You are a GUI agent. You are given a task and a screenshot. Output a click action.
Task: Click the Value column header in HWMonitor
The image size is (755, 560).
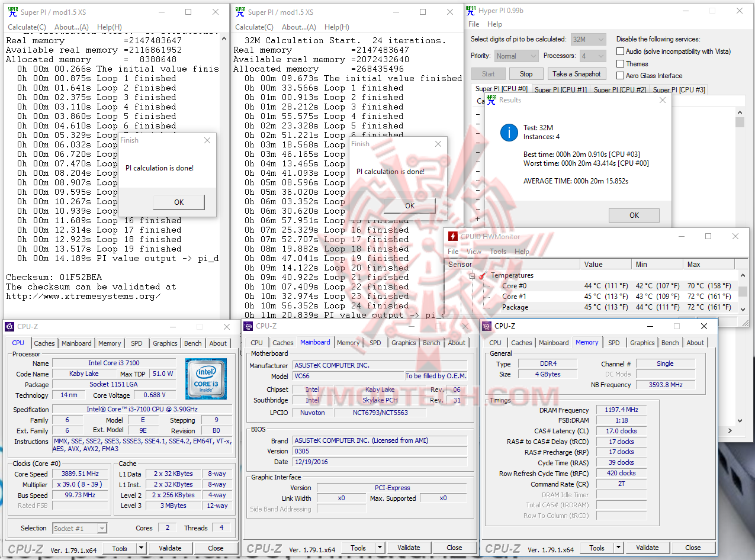click(606, 264)
